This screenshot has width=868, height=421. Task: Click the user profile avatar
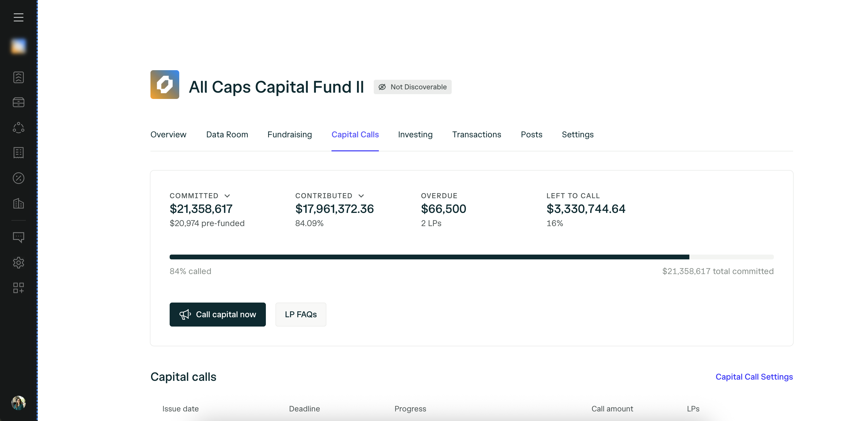(19, 403)
